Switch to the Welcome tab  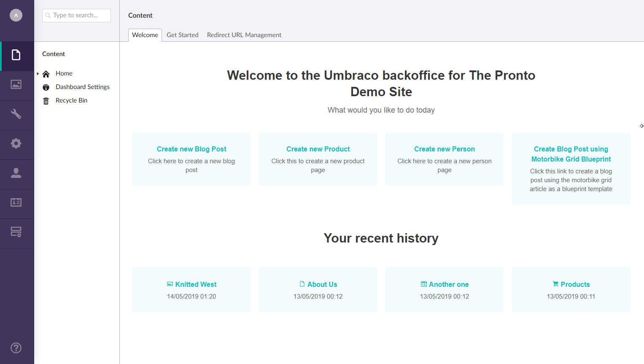(x=145, y=35)
